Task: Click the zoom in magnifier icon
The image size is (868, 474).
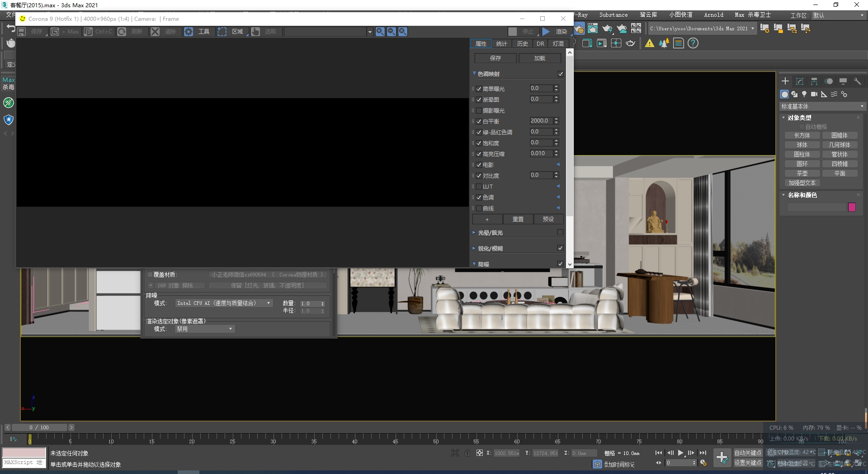Action: (x=380, y=32)
